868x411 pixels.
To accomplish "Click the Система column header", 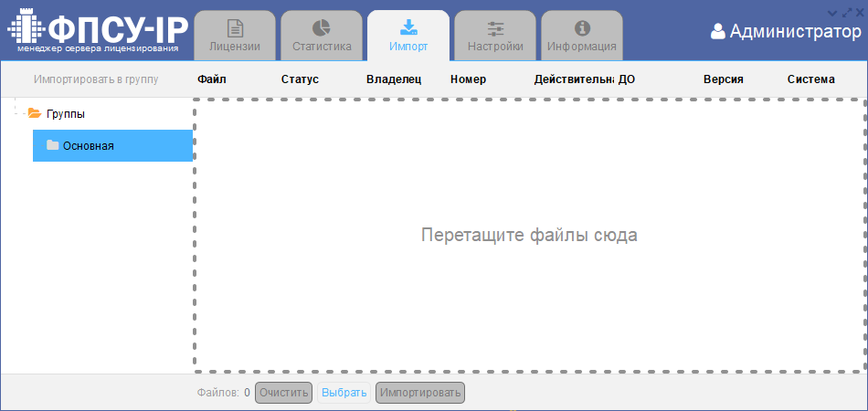I will pyautogui.click(x=810, y=79).
